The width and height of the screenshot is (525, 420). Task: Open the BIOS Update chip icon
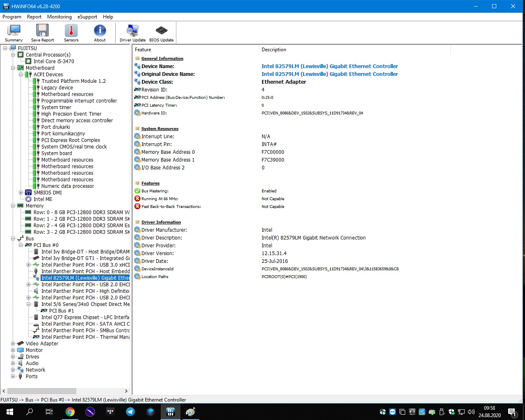point(161,33)
